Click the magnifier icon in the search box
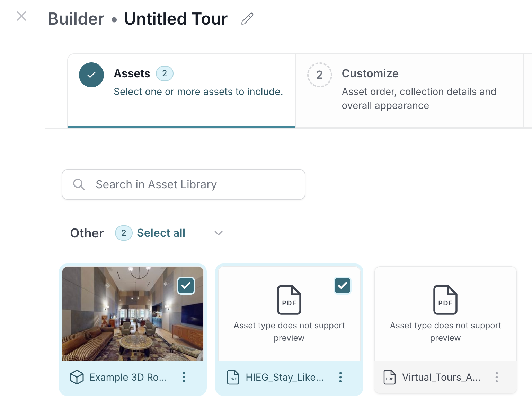 tap(79, 184)
